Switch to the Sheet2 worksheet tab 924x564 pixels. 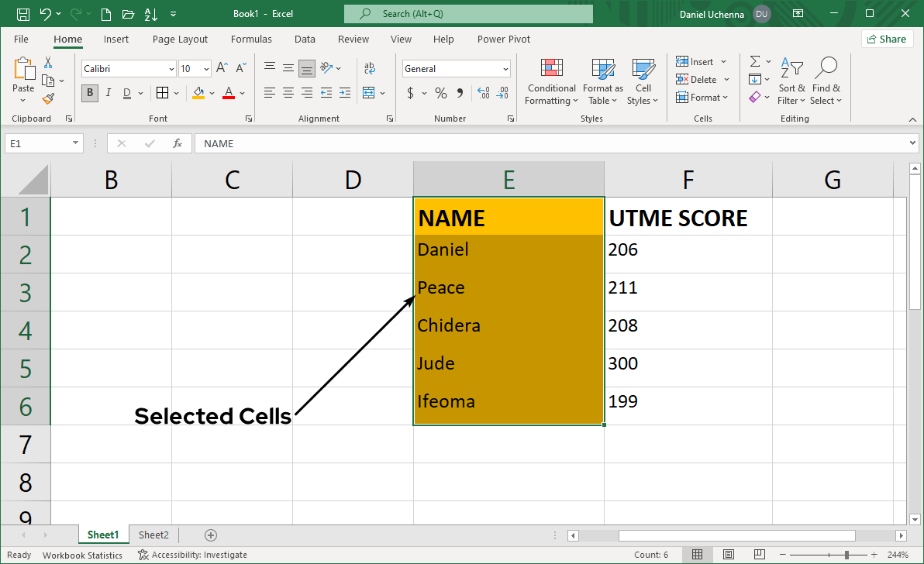(x=153, y=535)
